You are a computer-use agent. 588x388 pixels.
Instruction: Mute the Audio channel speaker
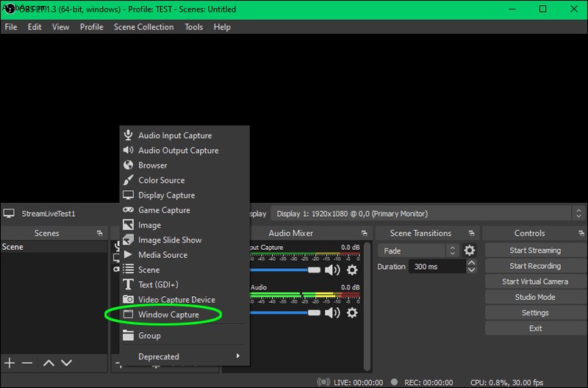click(x=332, y=312)
